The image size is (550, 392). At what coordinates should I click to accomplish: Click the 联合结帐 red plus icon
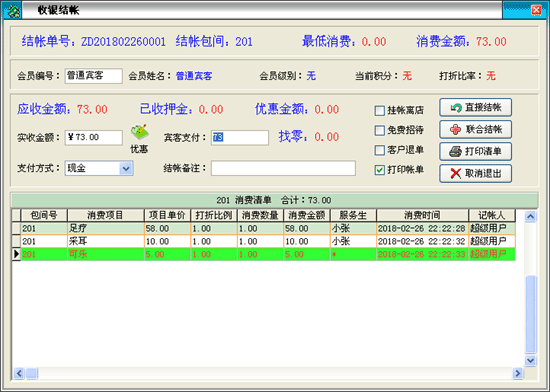(x=455, y=130)
